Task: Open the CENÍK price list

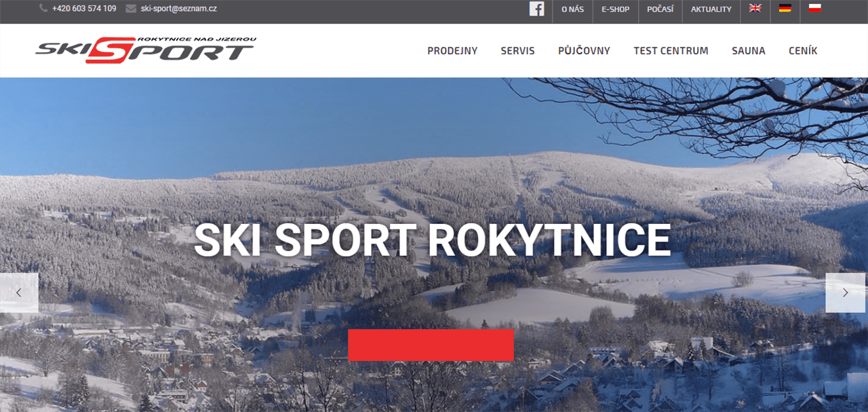Action: coord(803,51)
